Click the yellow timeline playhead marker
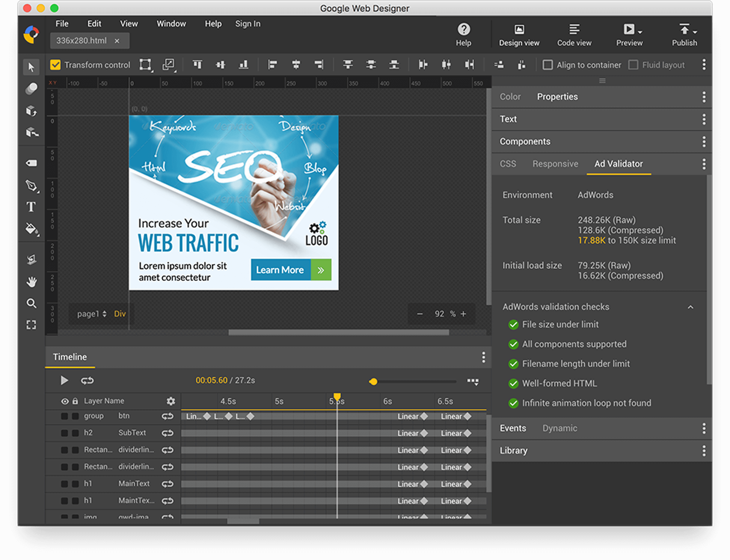Viewport: 730px width, 560px height. 337,396
